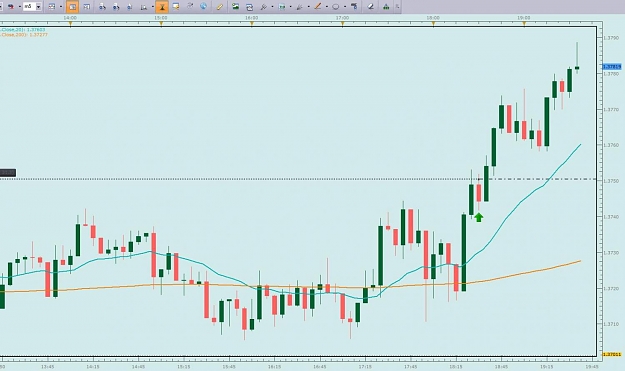The height and width of the screenshot is (371, 625).
Task: Click the yellow 1.37011 price label bottom right
Action: [x=612, y=354]
